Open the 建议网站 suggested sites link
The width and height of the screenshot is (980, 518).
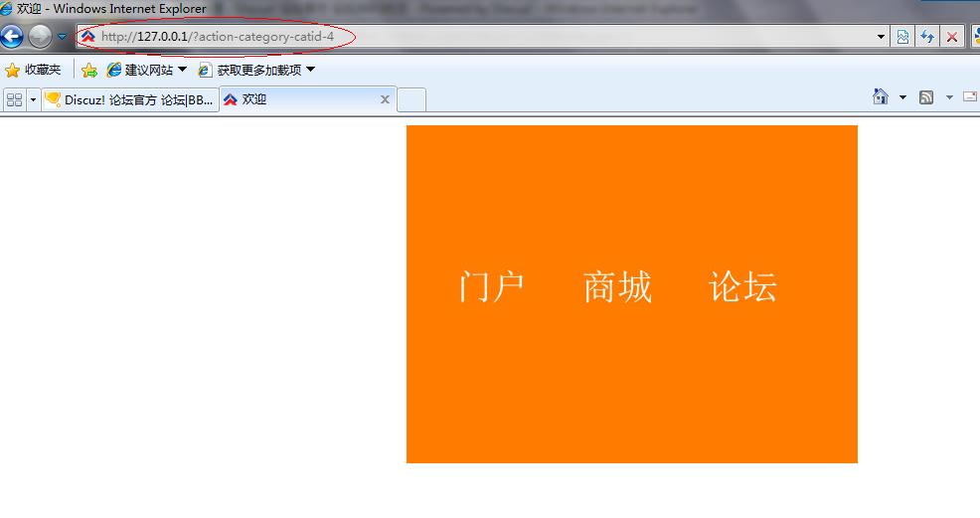[x=139, y=70]
